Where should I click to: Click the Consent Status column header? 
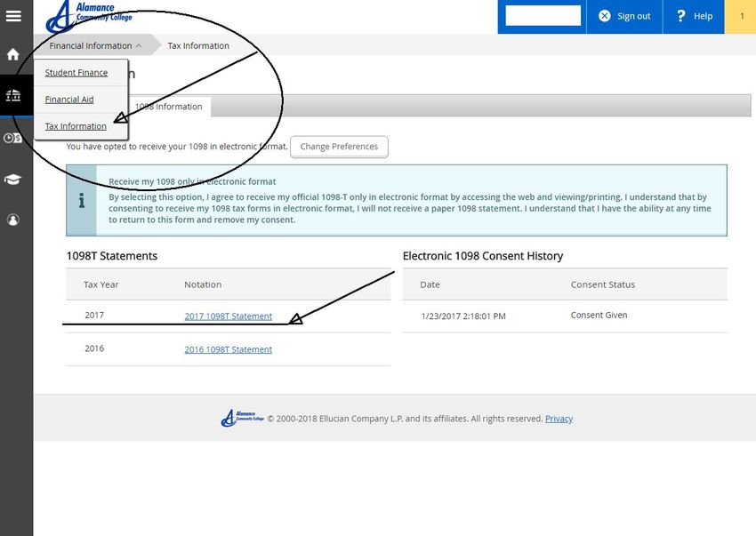(603, 284)
